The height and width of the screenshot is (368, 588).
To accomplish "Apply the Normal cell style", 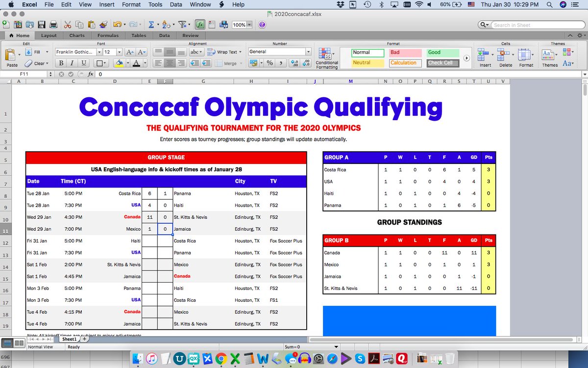I will click(368, 52).
